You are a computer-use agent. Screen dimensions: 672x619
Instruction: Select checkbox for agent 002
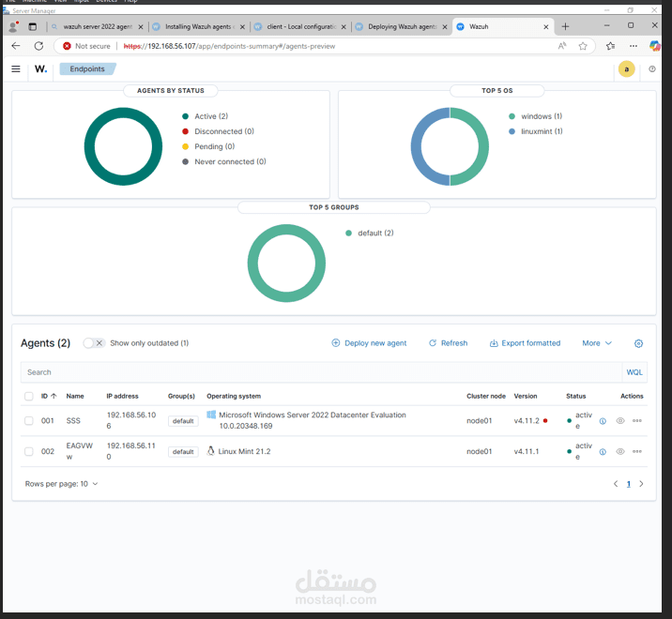pos(29,451)
